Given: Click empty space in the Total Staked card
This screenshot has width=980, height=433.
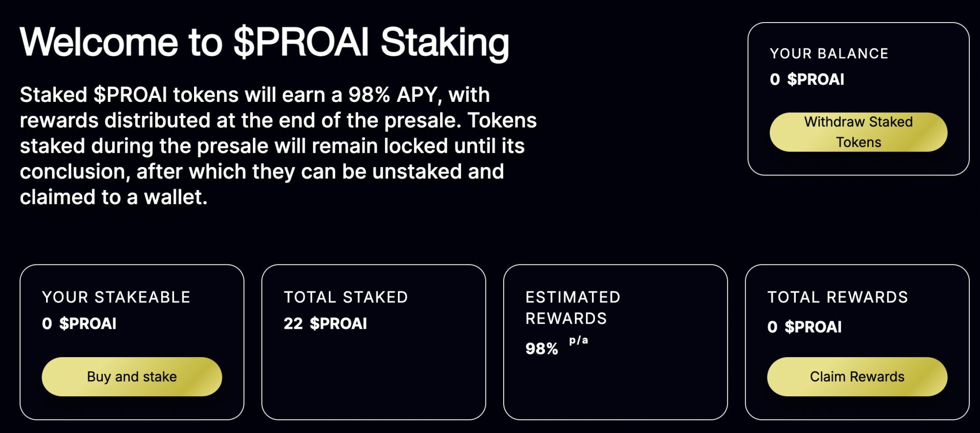Looking at the screenshot, I should (373, 377).
